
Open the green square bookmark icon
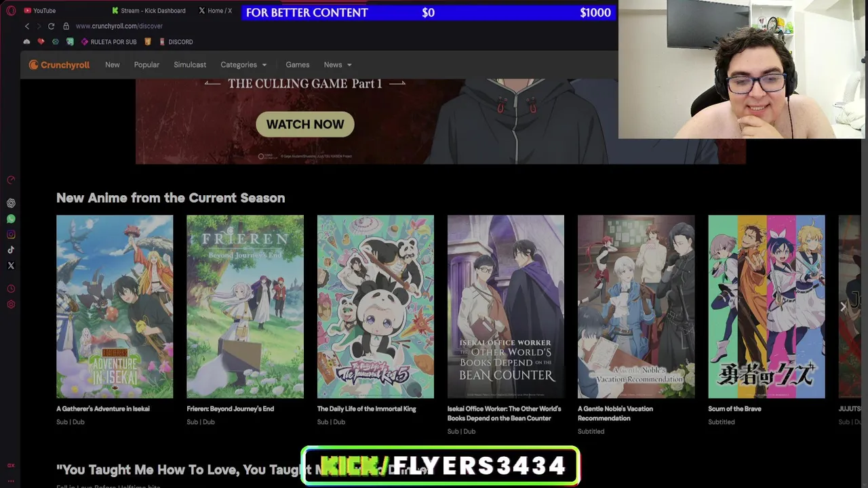(x=70, y=42)
